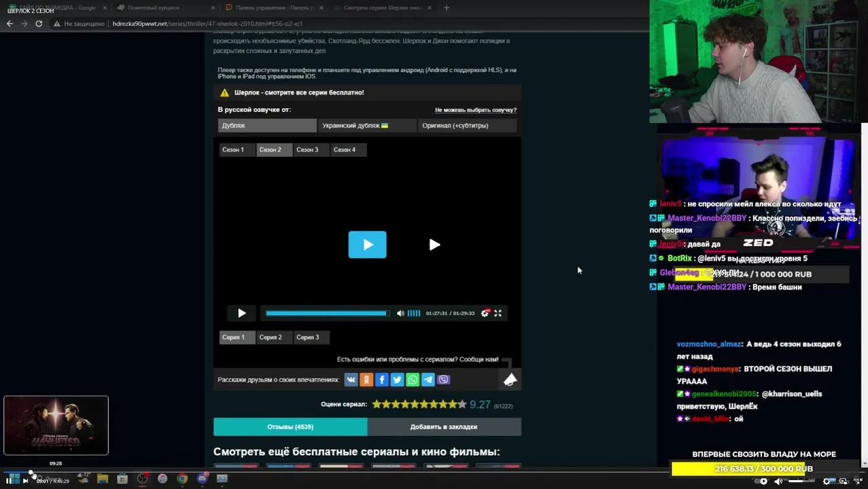Start video with the blue center play button

coord(368,244)
